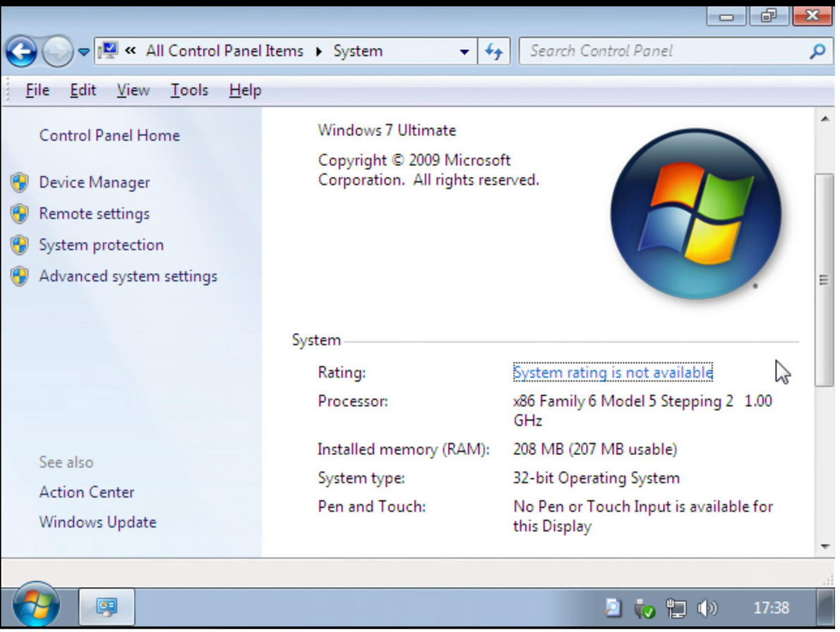Select All Control Panel Items breadcrumb
The image size is (840, 632).
(x=224, y=51)
